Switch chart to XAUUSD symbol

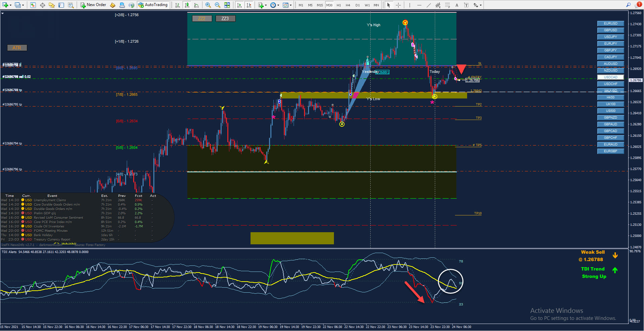click(x=610, y=91)
